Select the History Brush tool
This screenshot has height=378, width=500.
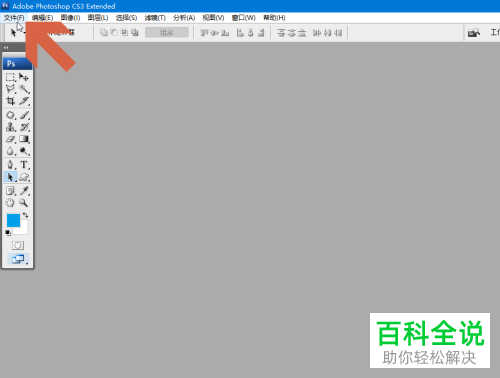coord(24,127)
